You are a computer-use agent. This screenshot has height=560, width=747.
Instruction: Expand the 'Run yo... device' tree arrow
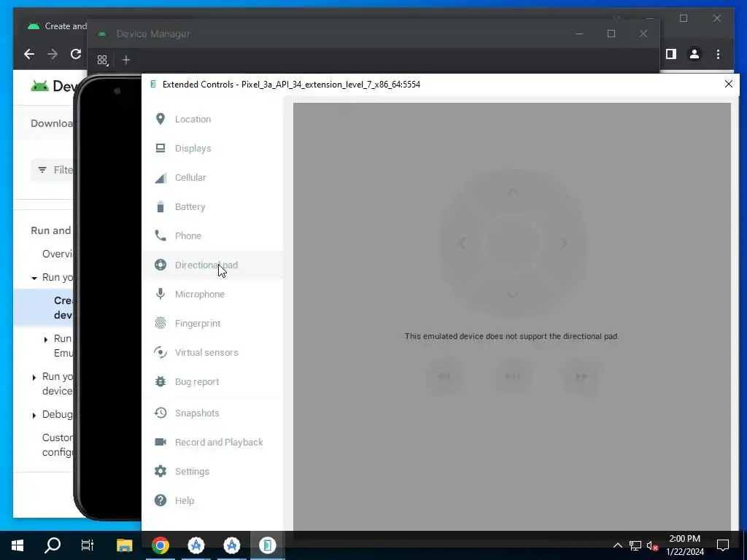[34, 377]
